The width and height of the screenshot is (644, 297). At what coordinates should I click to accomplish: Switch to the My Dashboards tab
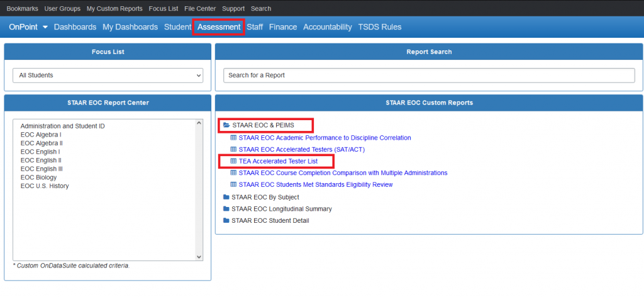click(130, 27)
